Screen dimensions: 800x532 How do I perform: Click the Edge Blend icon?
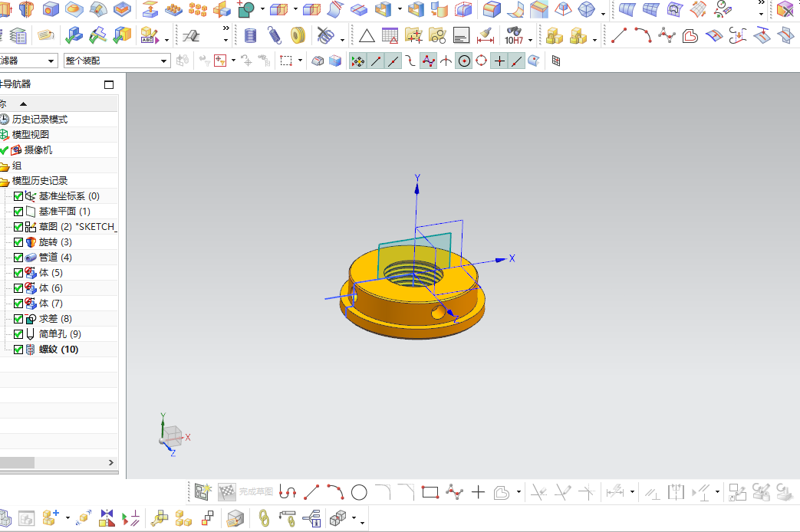(492, 9)
